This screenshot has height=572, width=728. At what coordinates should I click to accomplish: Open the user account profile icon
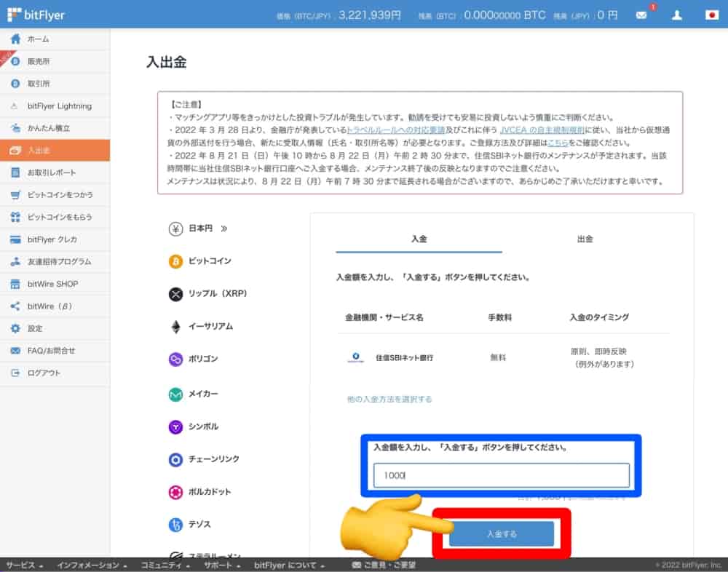[677, 15]
